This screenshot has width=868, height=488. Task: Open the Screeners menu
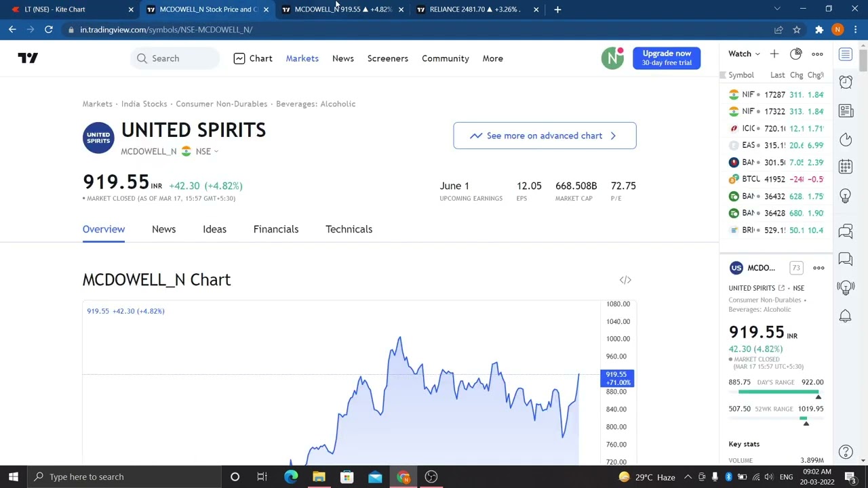tap(388, 58)
